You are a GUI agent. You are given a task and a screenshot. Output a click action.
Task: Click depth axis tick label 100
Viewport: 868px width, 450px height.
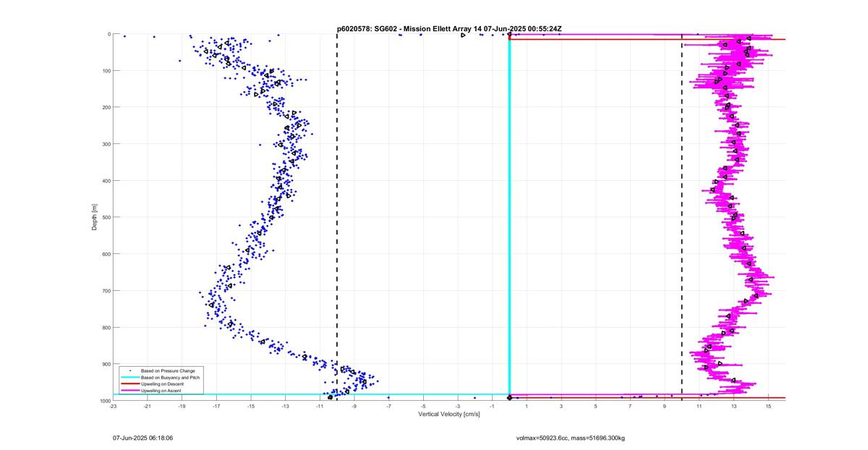106,71
